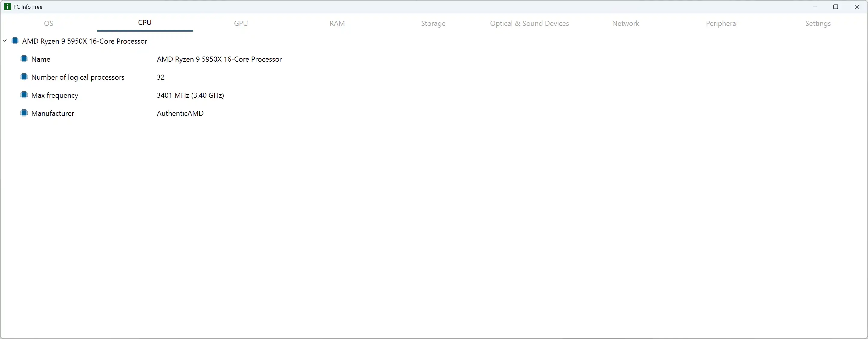Click chip icon beside processor tree root
The height and width of the screenshot is (339, 868).
click(15, 41)
